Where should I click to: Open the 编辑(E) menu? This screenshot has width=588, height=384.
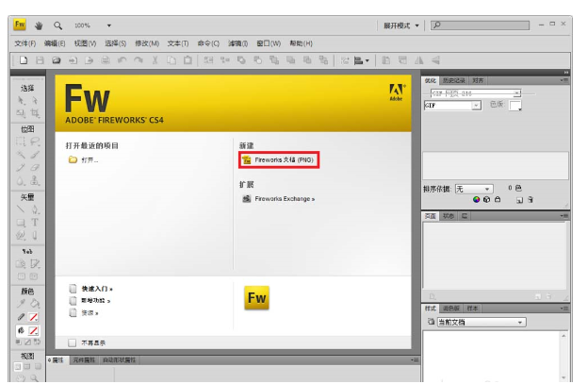click(55, 43)
